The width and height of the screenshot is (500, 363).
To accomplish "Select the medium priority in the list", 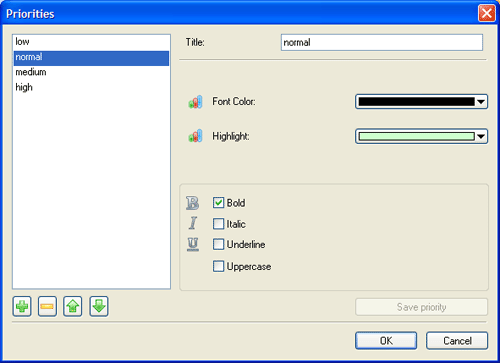I will (91, 72).
